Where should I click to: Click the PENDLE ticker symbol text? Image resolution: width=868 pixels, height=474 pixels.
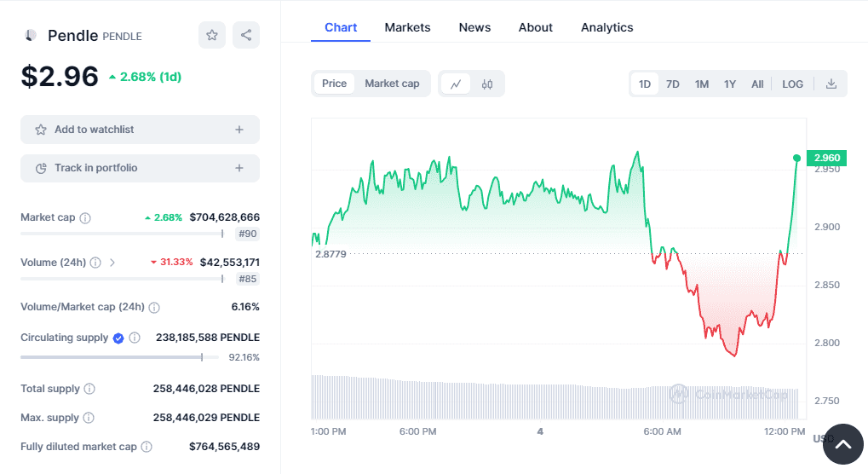point(123,37)
